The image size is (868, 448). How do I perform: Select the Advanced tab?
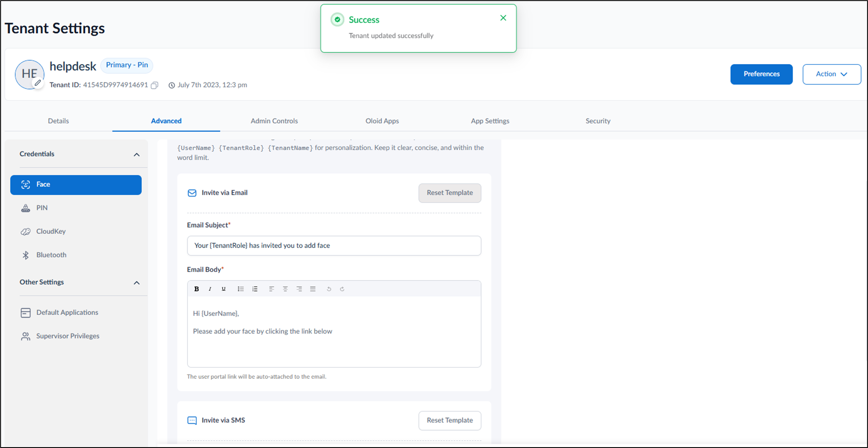pyautogui.click(x=166, y=121)
